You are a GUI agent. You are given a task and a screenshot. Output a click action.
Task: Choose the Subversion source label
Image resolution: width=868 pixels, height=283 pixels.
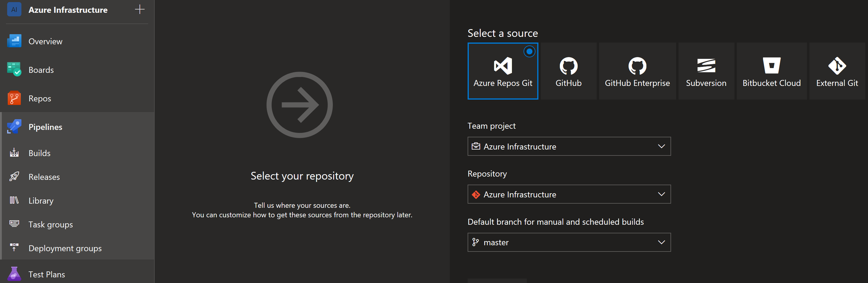[706, 83]
